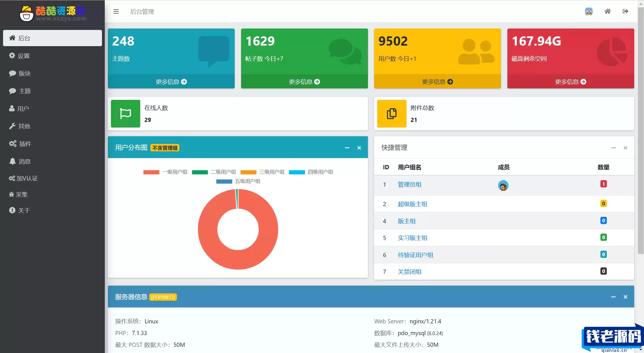Click the red donut chart segment
Screen dimensions: 644x353
pyautogui.click(x=238, y=260)
